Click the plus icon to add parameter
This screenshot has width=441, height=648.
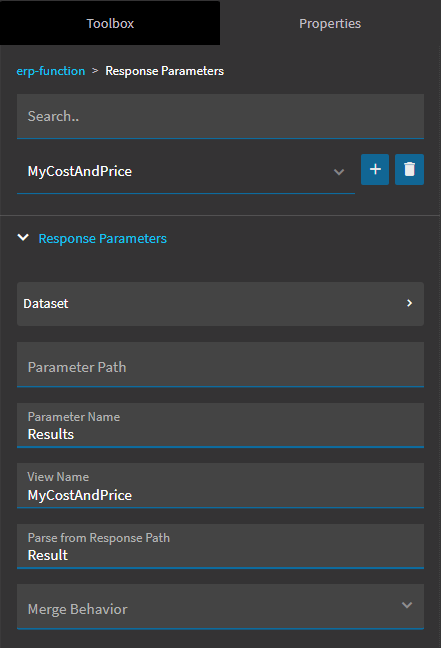click(375, 169)
